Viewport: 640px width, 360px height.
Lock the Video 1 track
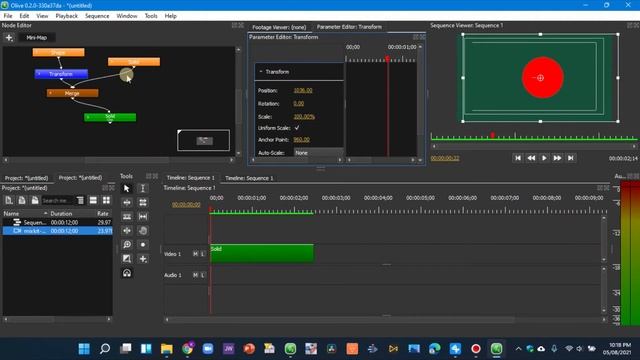pos(202,254)
